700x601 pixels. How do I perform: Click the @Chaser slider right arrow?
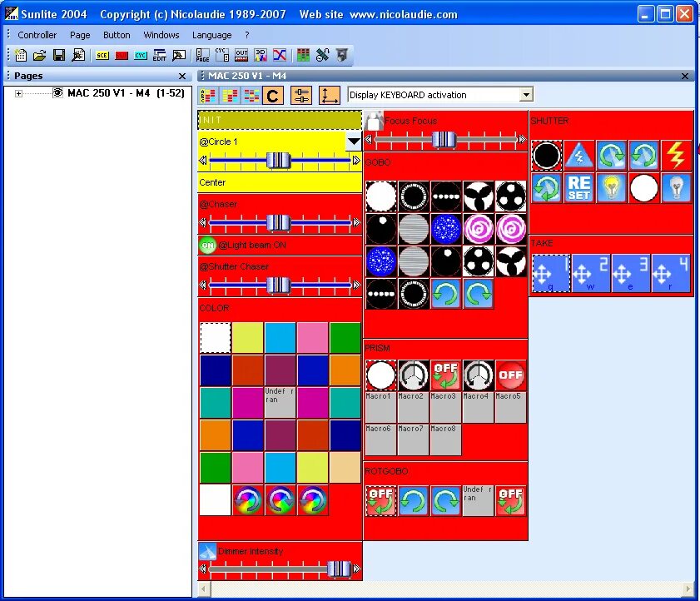click(356, 222)
